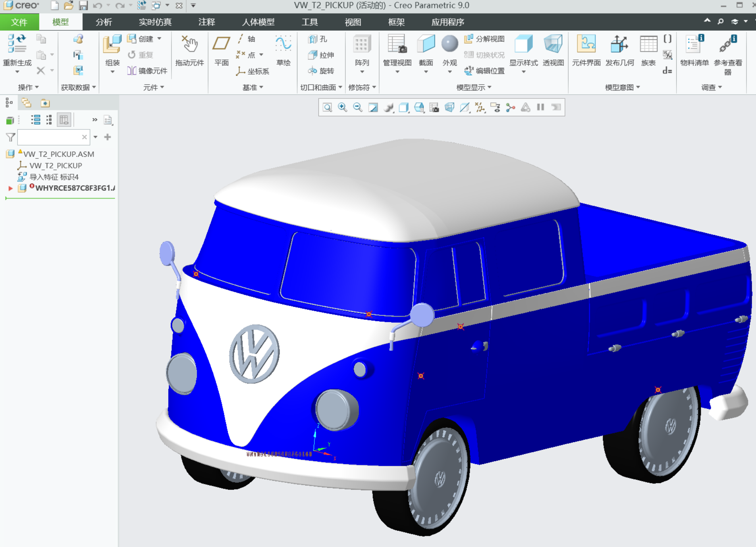This screenshot has width=756, height=547.
Task: Click the Save icon in quick access toolbar
Action: [x=83, y=6]
